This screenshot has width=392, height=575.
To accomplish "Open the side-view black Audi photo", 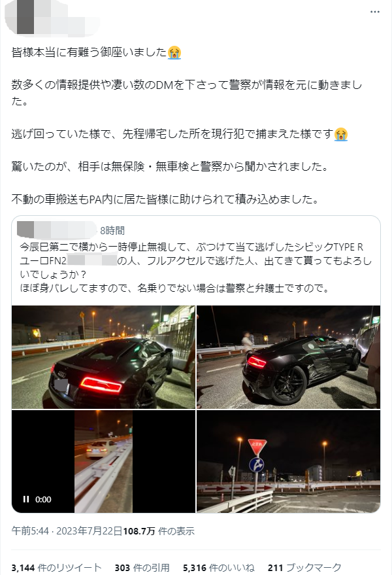I will point(288,357).
